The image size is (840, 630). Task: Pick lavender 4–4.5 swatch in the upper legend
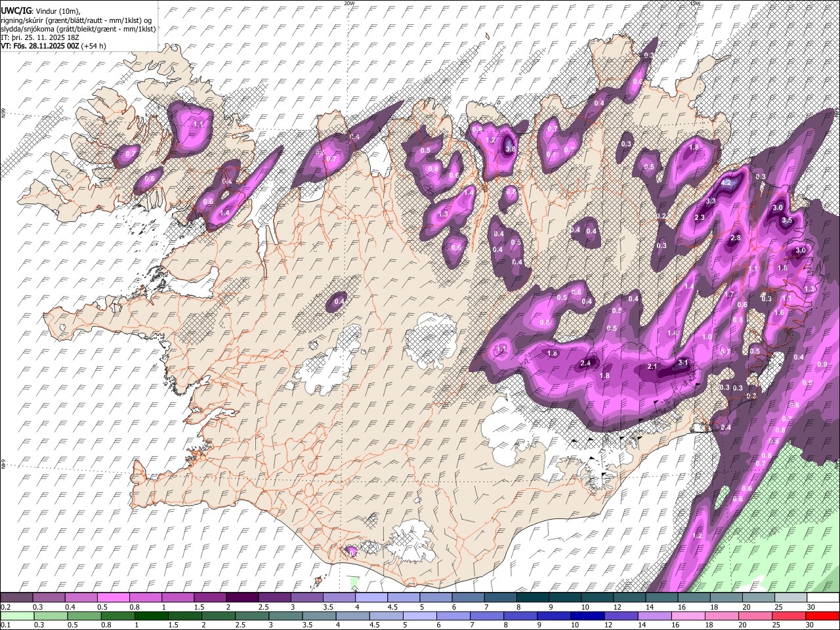click(372, 597)
